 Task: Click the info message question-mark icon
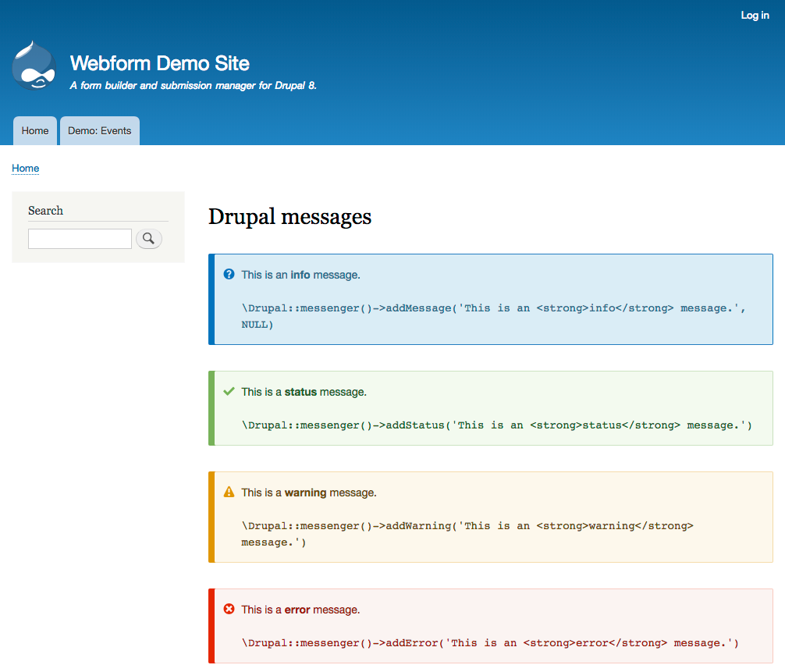pyautogui.click(x=228, y=274)
